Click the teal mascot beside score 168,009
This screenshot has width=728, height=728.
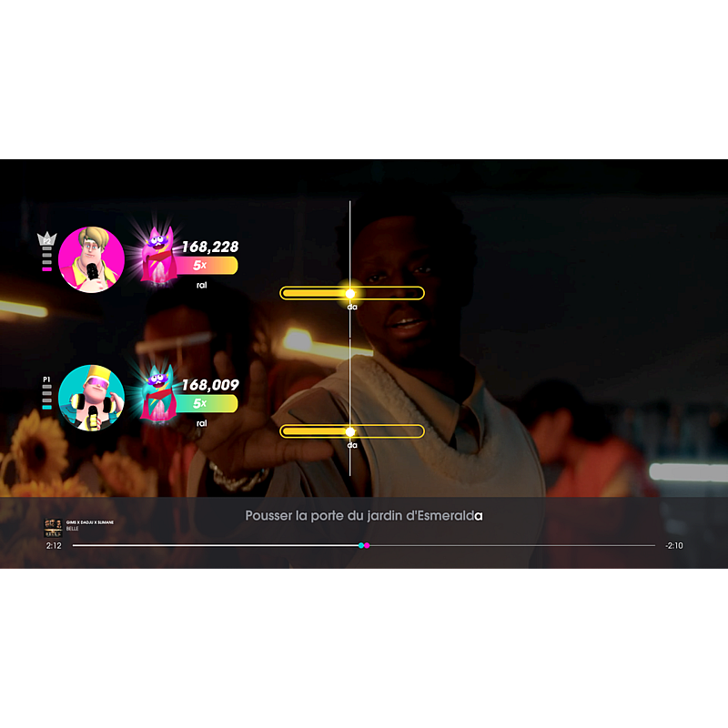click(x=158, y=393)
